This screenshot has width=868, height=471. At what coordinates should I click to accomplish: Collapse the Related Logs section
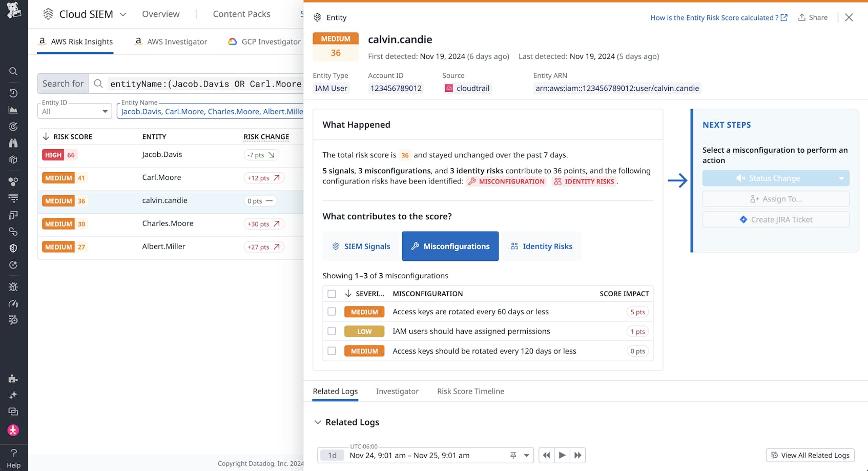coord(318,422)
